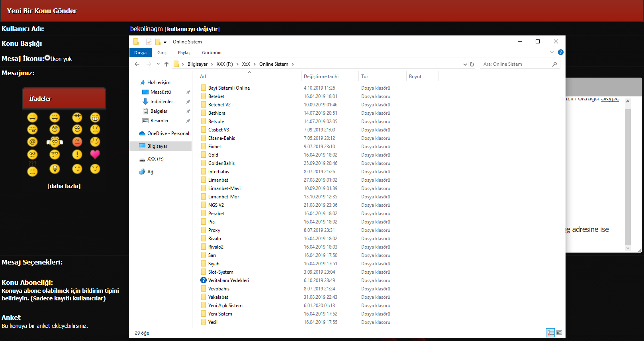This screenshot has width=644, height=341.
Task: Expand the ribbon with the chevron
Action: 552,52
